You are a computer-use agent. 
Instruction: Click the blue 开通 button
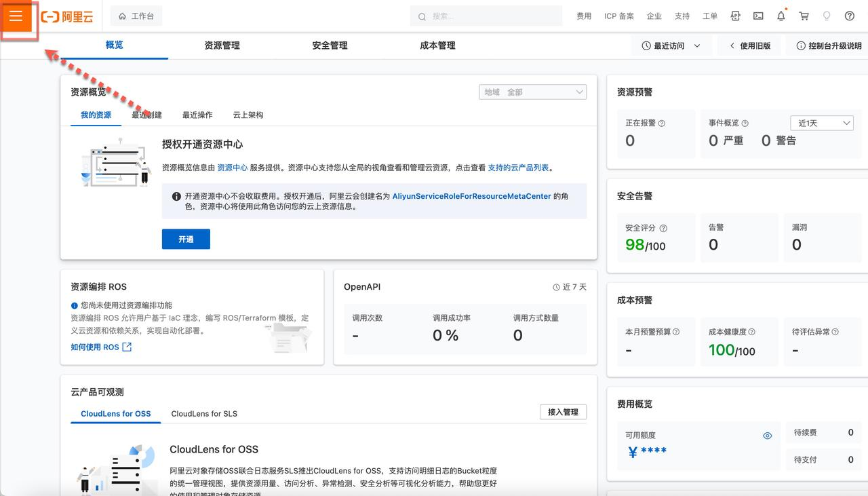(186, 239)
